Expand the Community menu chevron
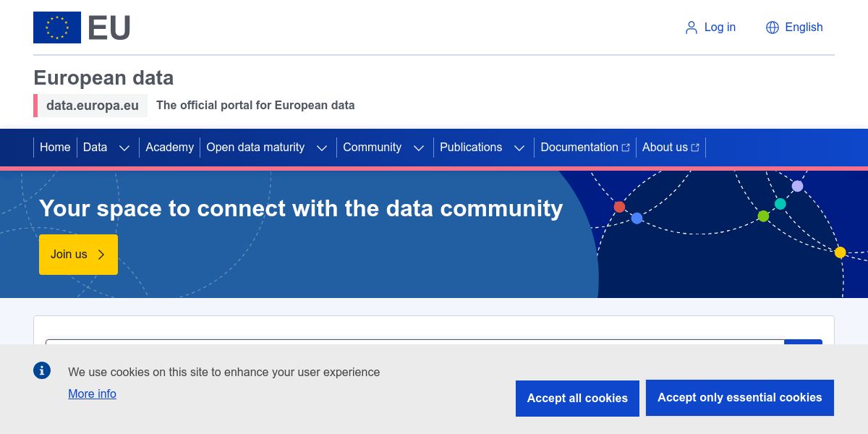This screenshot has width=868, height=434. coord(419,148)
